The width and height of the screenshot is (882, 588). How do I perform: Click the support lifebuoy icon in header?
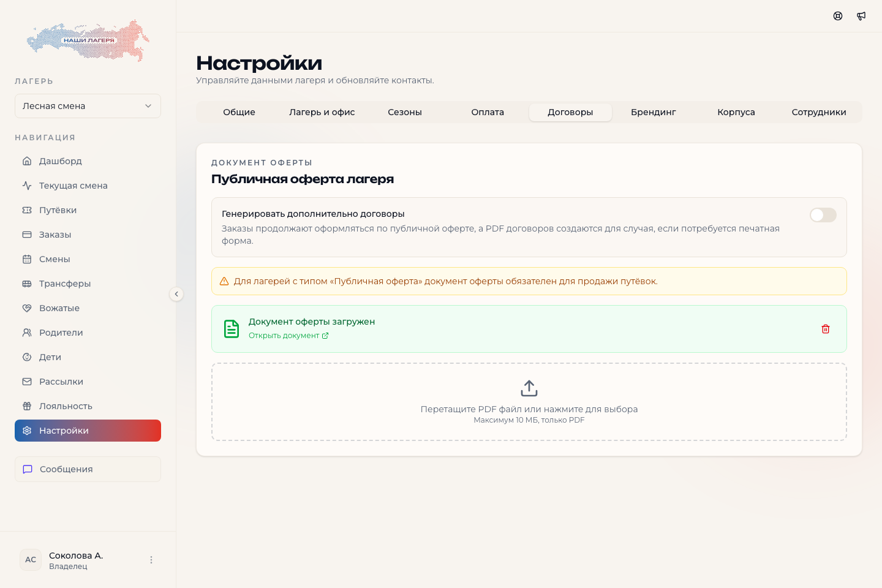838,16
